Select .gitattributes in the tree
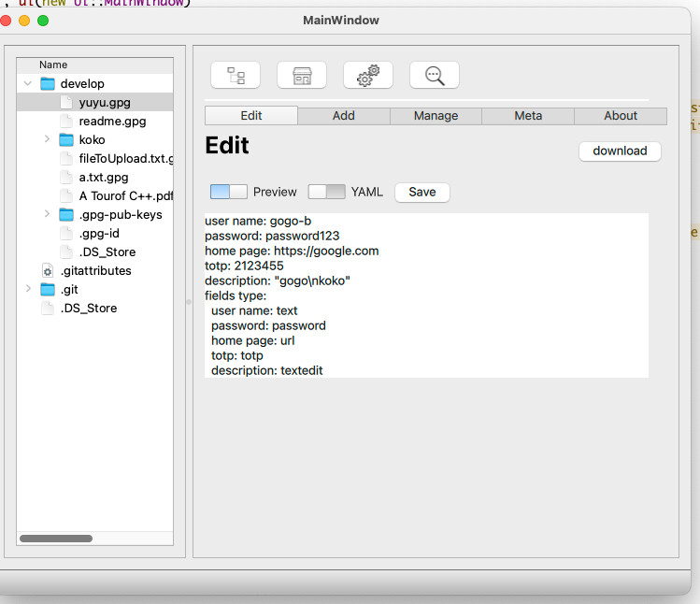The height and width of the screenshot is (604, 700). click(x=96, y=271)
